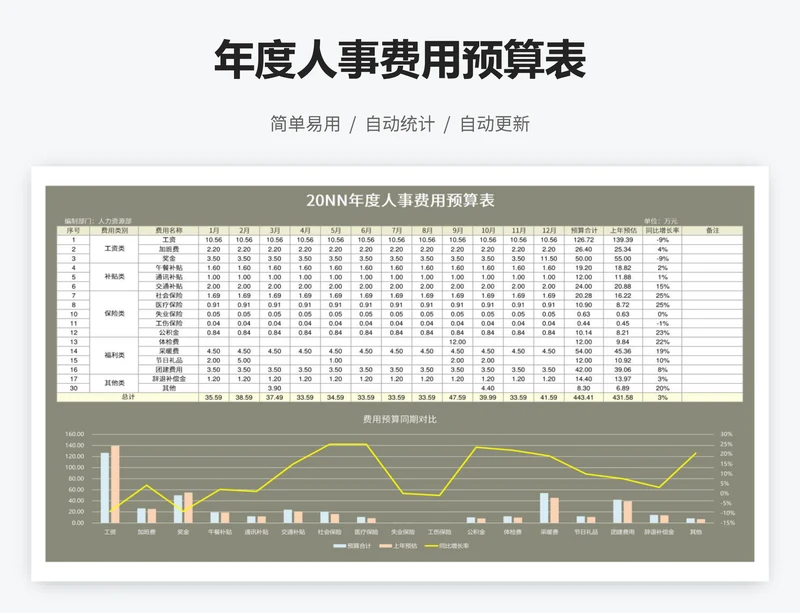This screenshot has height=613, width=800.
Task: Click the 备注 column header
Action: point(712,230)
